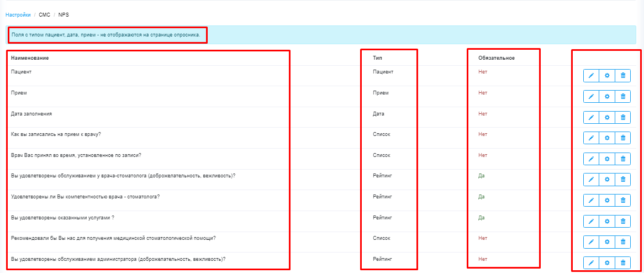
Task: Delete the Дата заполнения field
Action: coord(622,117)
